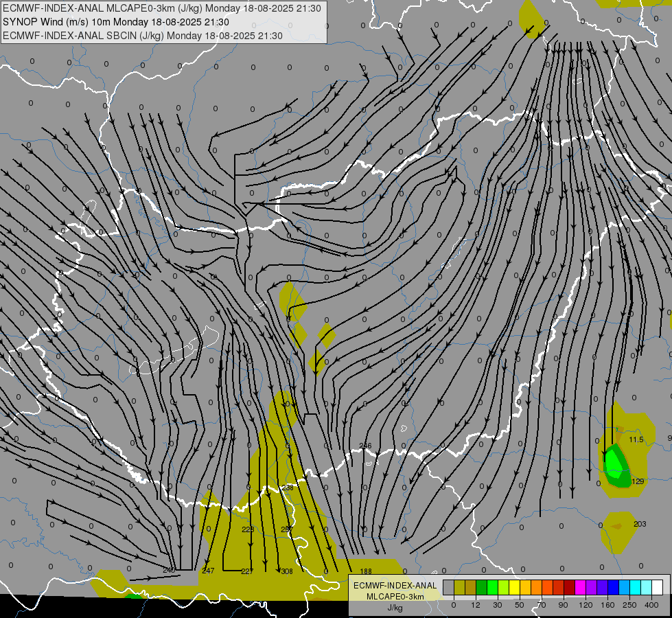Click the olive CAPE patch beside value 203
This screenshot has height=618, width=672.
[x=618, y=531]
